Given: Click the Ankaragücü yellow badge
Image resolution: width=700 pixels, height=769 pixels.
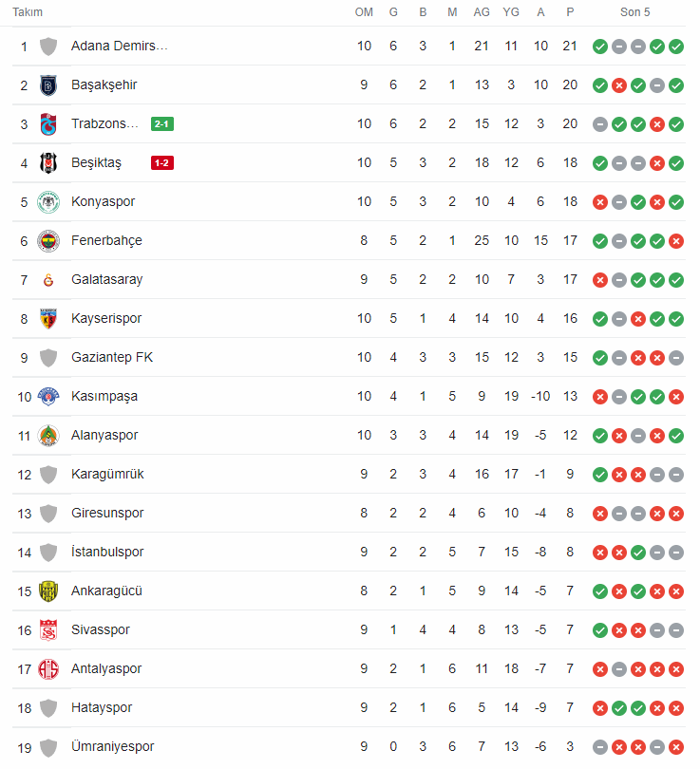Looking at the screenshot, I should [x=48, y=591].
